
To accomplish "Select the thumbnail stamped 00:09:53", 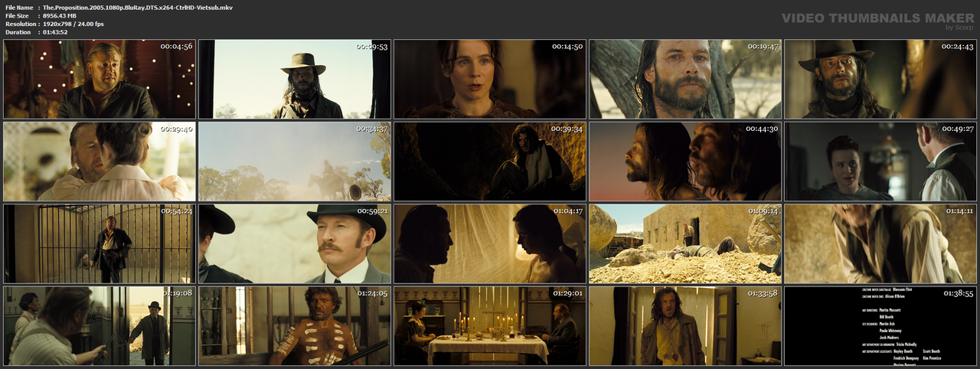I will (x=295, y=79).
